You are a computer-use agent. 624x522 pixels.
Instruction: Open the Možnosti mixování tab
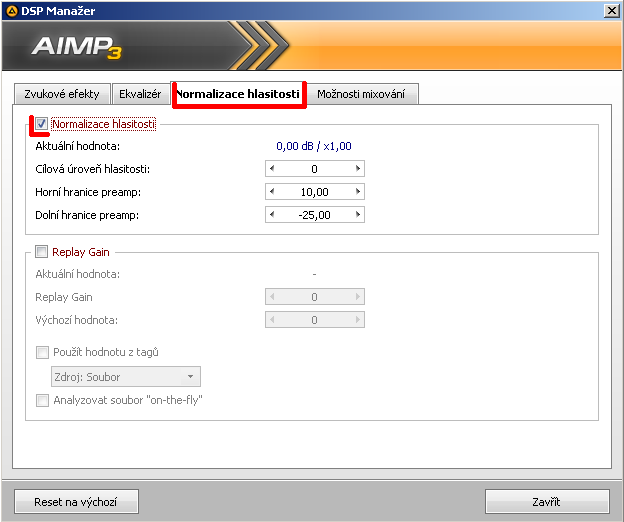[x=361, y=94]
